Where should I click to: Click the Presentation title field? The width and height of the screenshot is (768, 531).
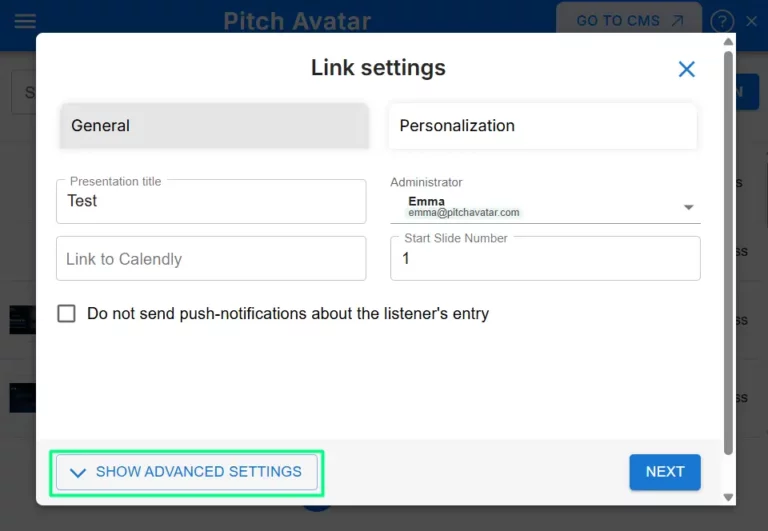point(211,202)
